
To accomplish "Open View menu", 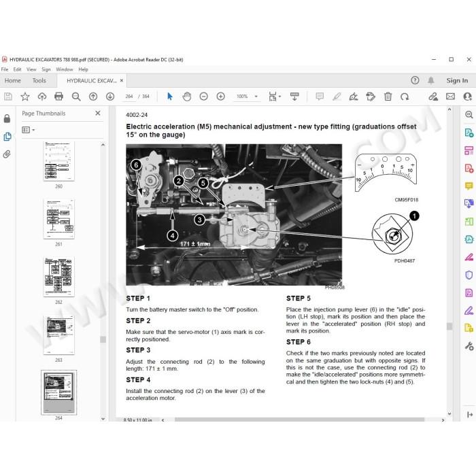I will [x=31, y=69].
